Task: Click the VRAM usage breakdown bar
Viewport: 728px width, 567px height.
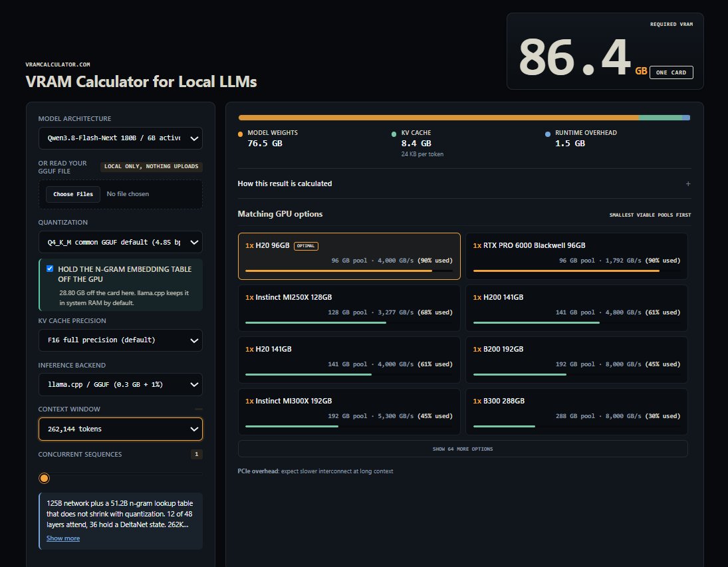Action: [464, 118]
